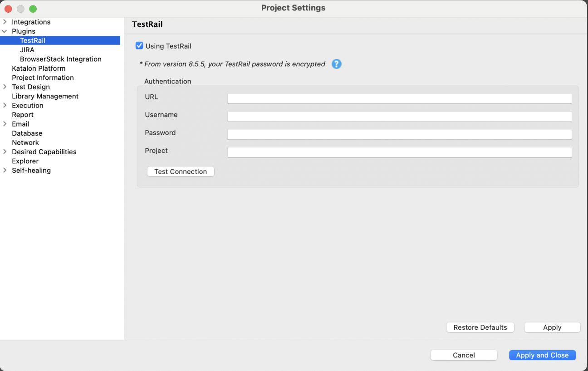Viewport: 588px width, 371px height.
Task: Click the Authentication group label
Action: 168,82
